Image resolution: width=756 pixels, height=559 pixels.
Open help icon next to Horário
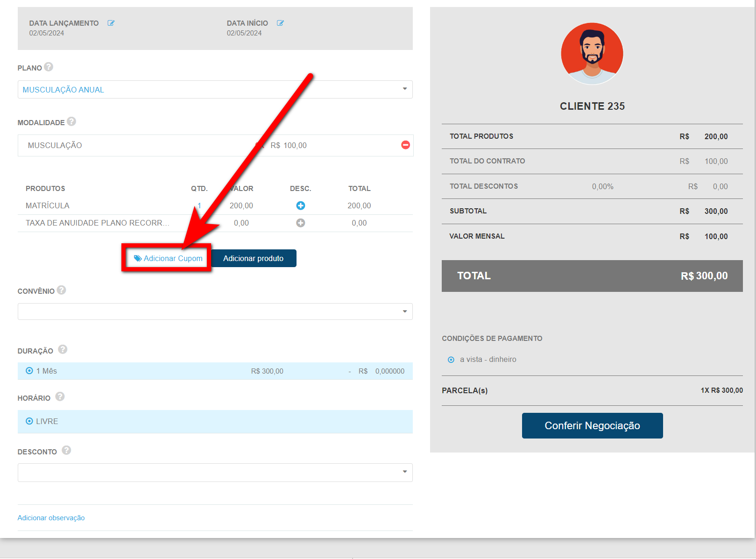60,396
